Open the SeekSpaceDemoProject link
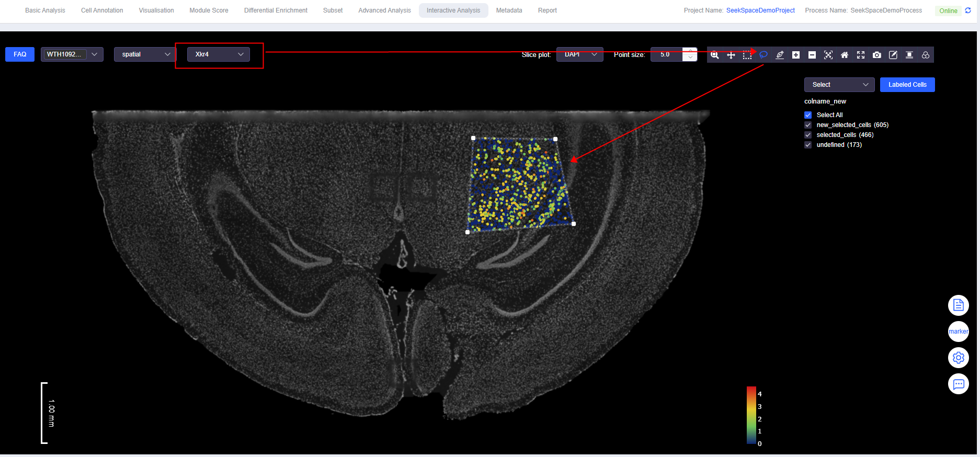The height and width of the screenshot is (457, 980). [760, 10]
